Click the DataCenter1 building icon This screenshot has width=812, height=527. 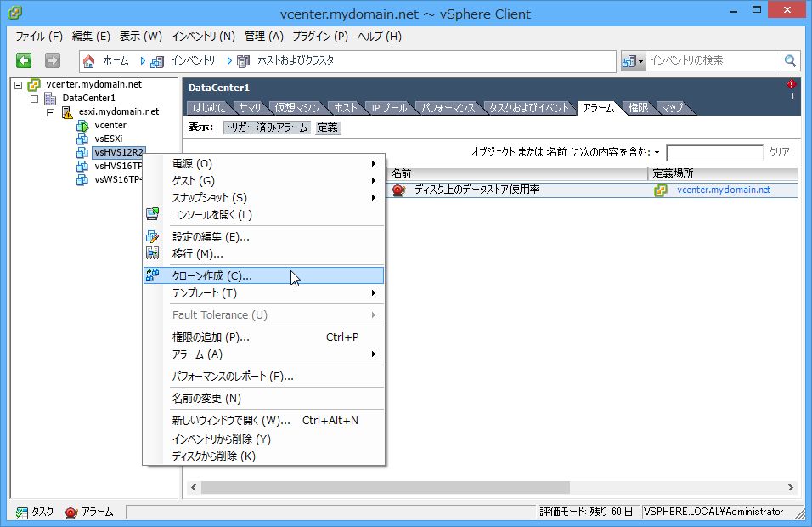(x=50, y=98)
